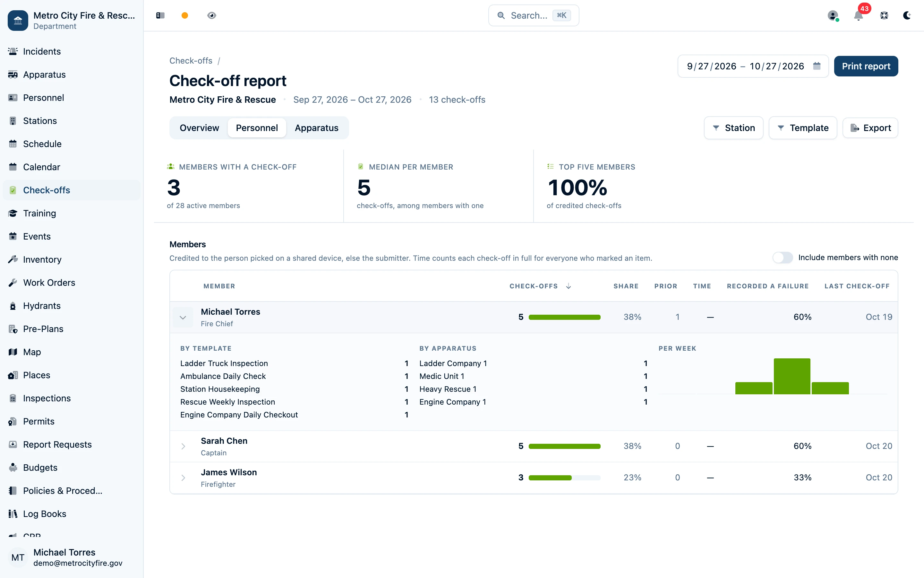Focus the Search field
Viewport: 924px width, 578px height.
[x=534, y=15]
